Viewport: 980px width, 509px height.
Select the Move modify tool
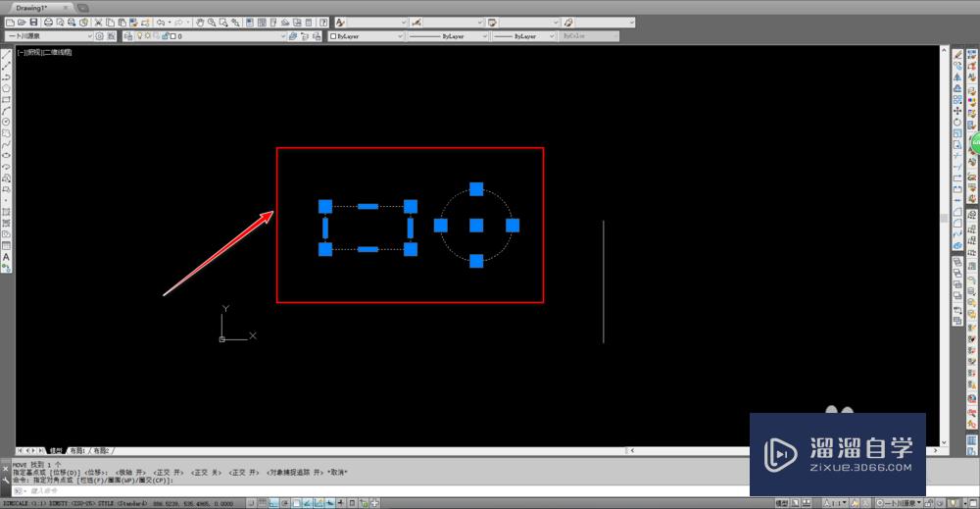point(957,111)
